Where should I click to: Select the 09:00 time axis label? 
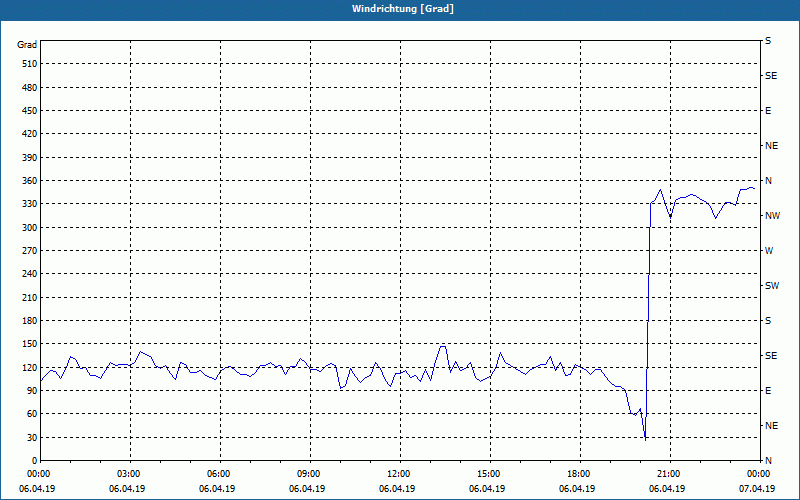pos(307,473)
